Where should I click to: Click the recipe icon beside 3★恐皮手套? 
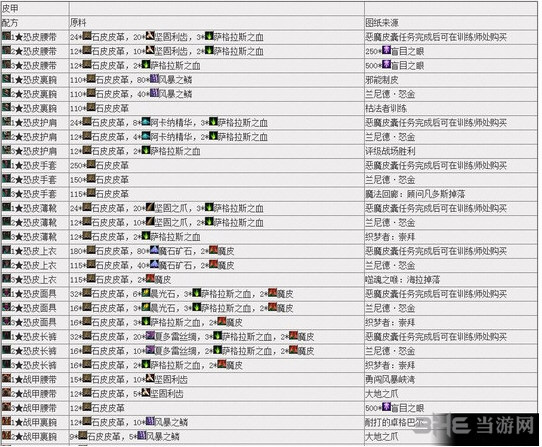(x=6, y=193)
